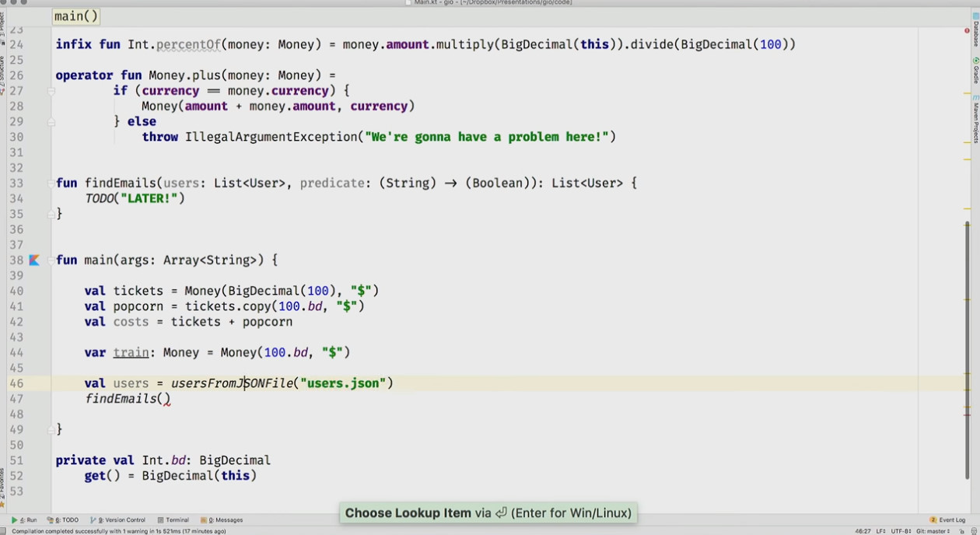Open the Terminal tool window
Screen dimensions: 980x535
click(173, 519)
